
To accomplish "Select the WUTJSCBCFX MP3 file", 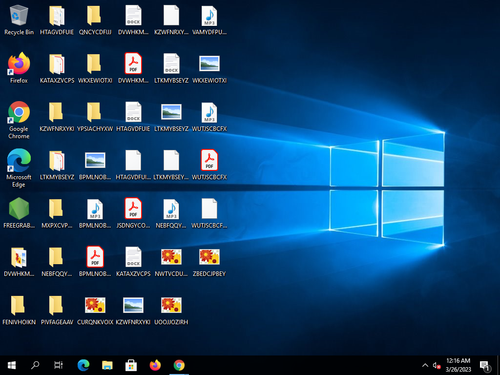I will point(209,116).
